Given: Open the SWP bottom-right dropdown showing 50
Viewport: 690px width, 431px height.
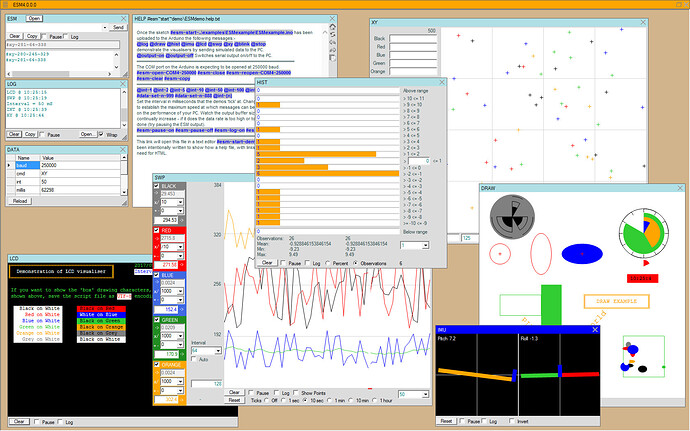Looking at the screenshot, I should point(425,394).
